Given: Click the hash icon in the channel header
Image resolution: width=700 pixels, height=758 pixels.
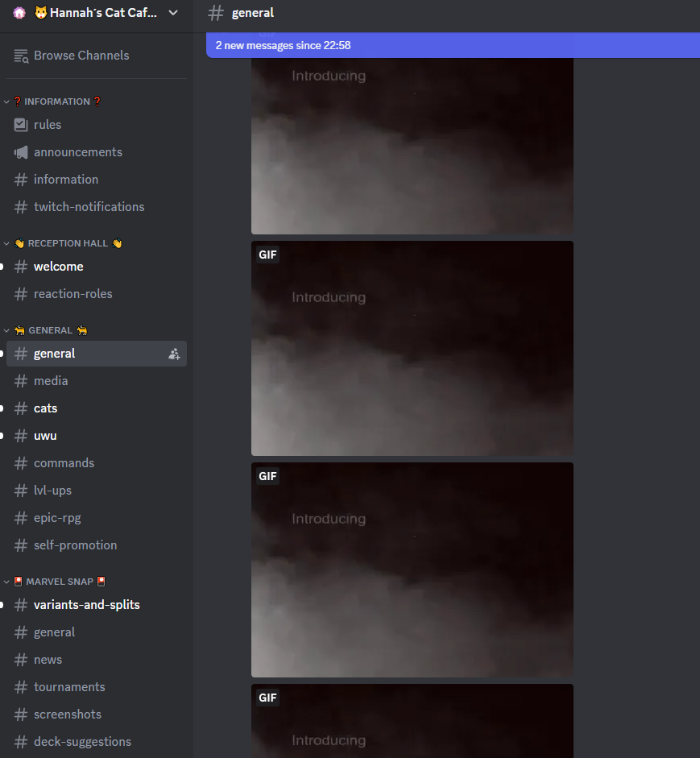Looking at the screenshot, I should tap(215, 13).
